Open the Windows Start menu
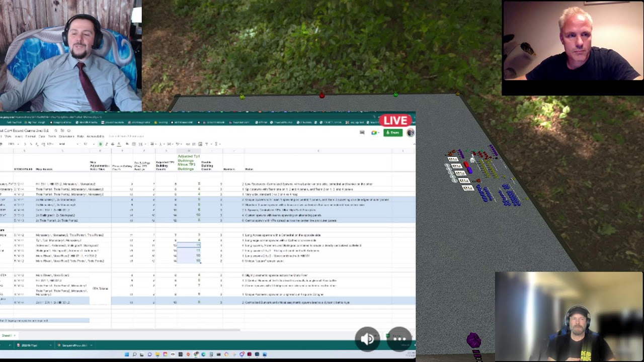This screenshot has height=362, width=644. (127, 354)
